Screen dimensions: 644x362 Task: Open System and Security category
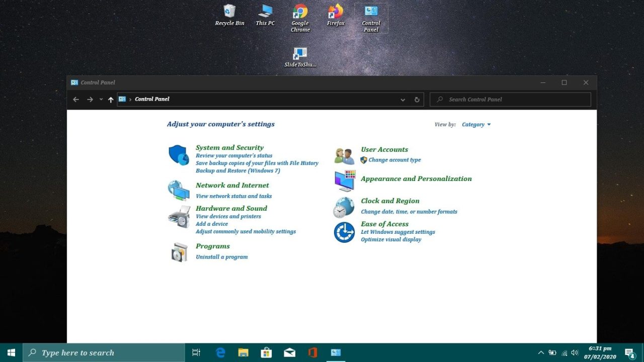coord(229,147)
